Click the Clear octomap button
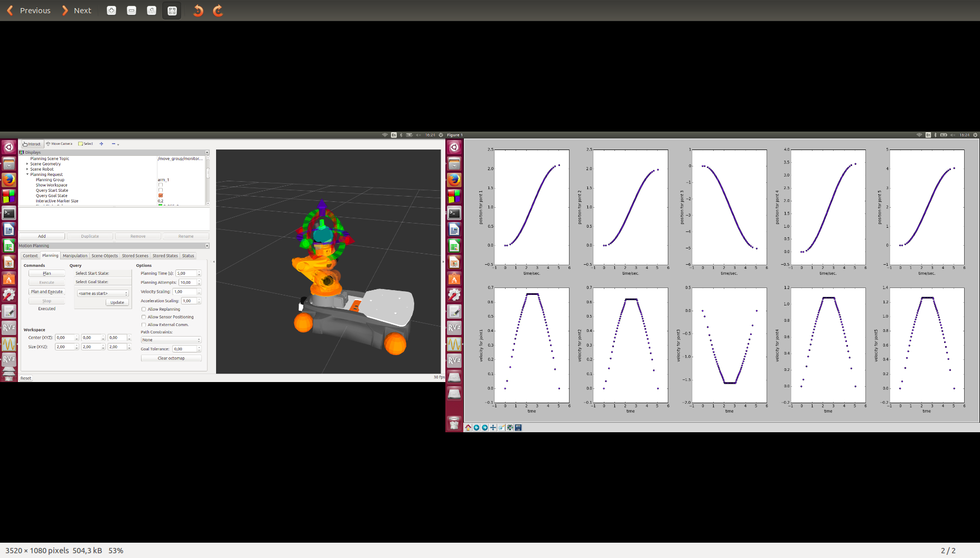The image size is (980, 558). [171, 358]
